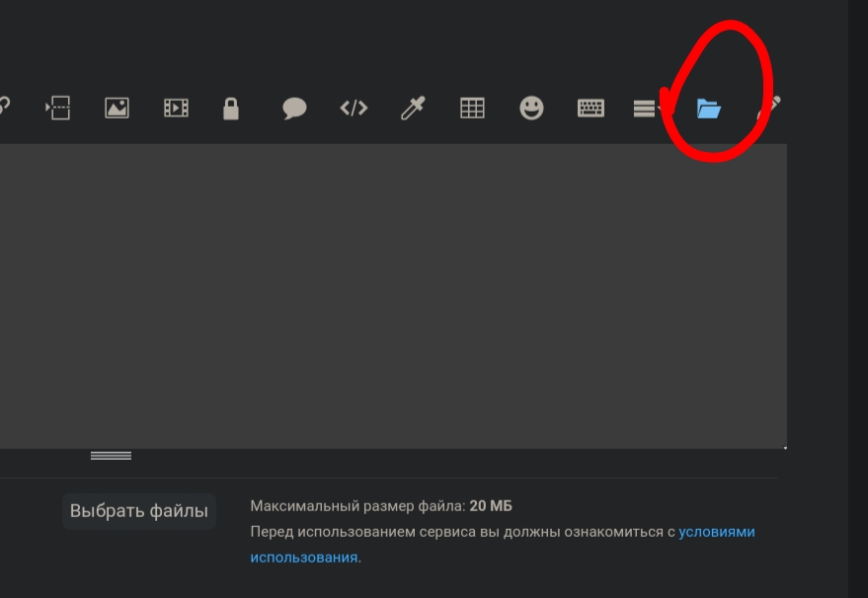Screen dimensions: 868x598
Task: Click the editor resize handle bar
Action: tap(111, 456)
